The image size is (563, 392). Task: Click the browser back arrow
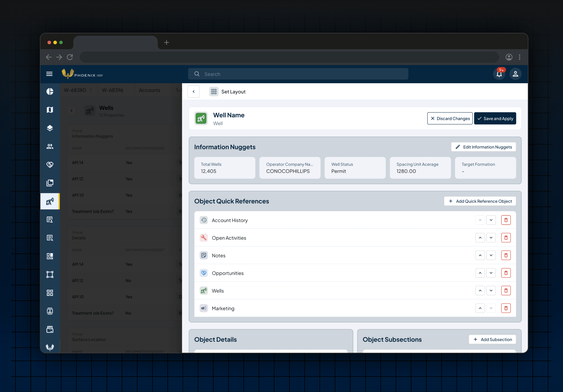[49, 57]
